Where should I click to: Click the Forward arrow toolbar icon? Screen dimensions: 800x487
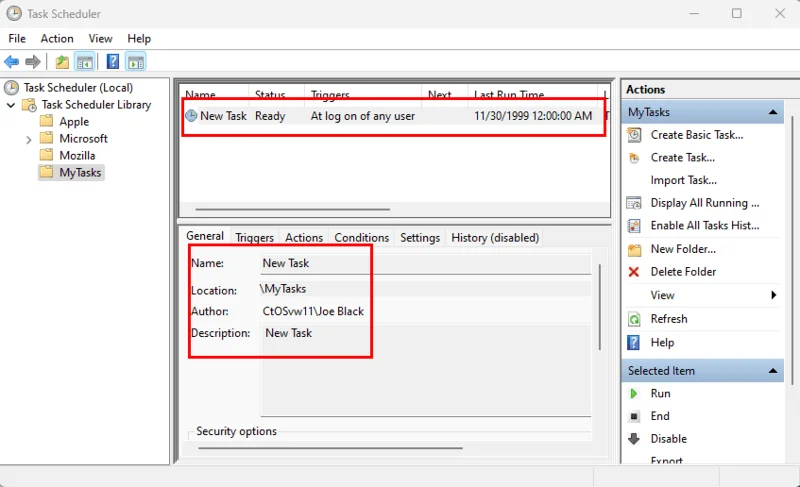[33, 62]
